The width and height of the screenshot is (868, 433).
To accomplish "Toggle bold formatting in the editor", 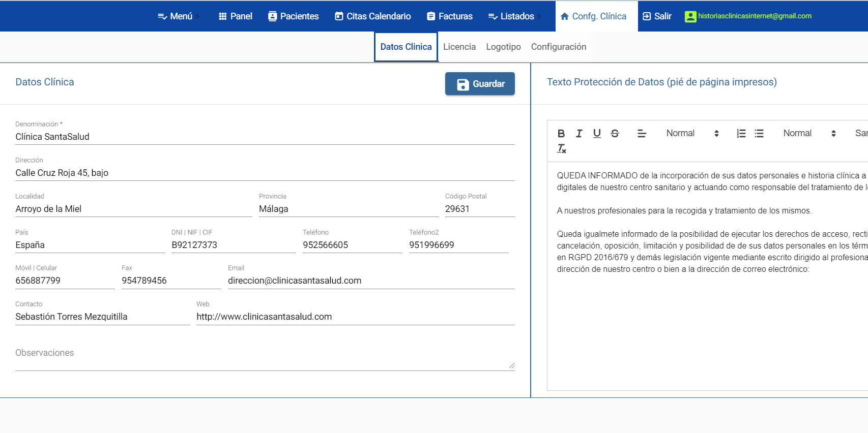I will 561,133.
